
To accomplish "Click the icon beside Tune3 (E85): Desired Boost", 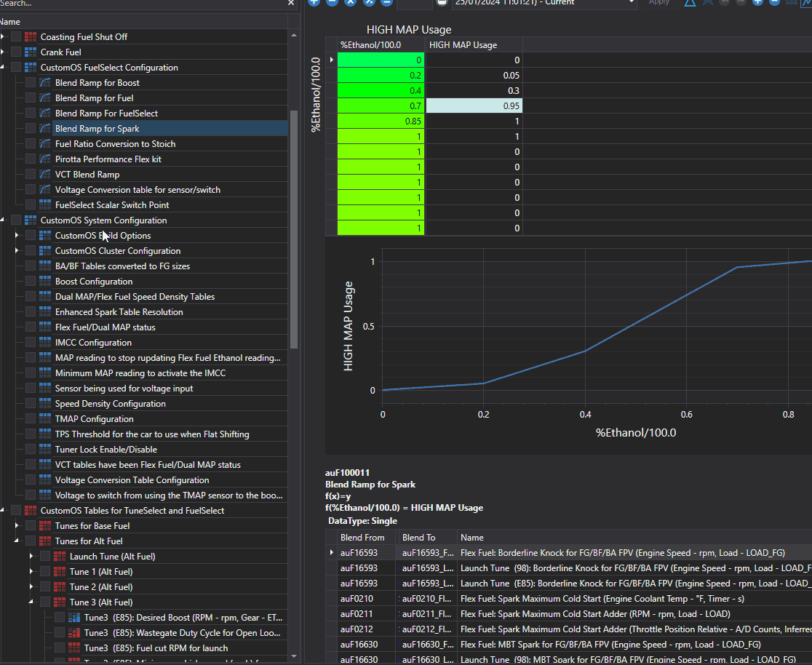I will click(x=74, y=618).
